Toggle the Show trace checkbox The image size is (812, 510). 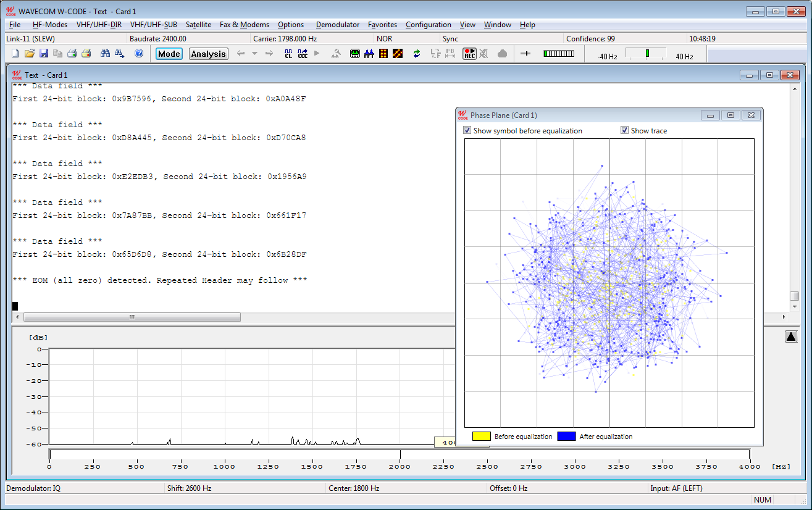pyautogui.click(x=624, y=131)
